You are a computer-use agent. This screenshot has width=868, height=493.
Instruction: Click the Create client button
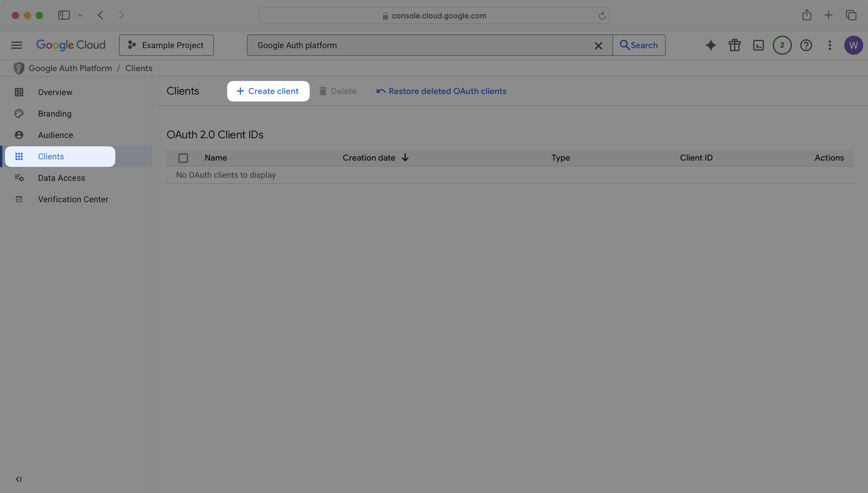(x=268, y=91)
